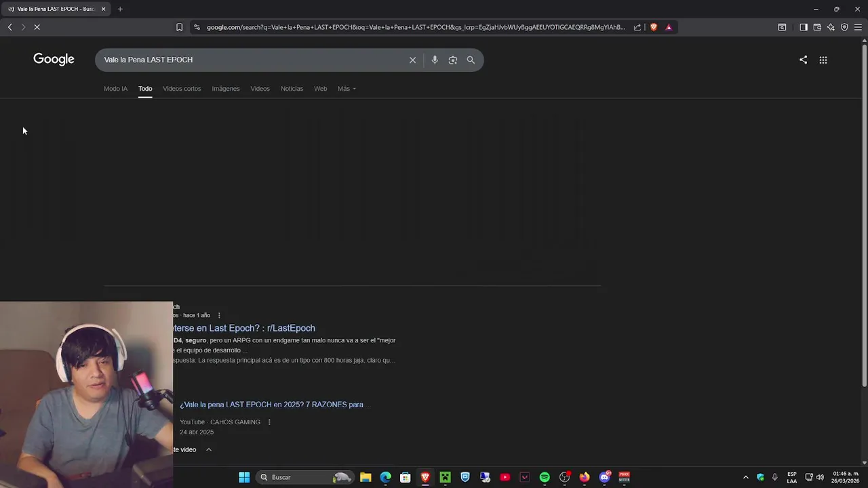868x488 pixels.
Task: Open the Web filter tab
Action: point(321,89)
